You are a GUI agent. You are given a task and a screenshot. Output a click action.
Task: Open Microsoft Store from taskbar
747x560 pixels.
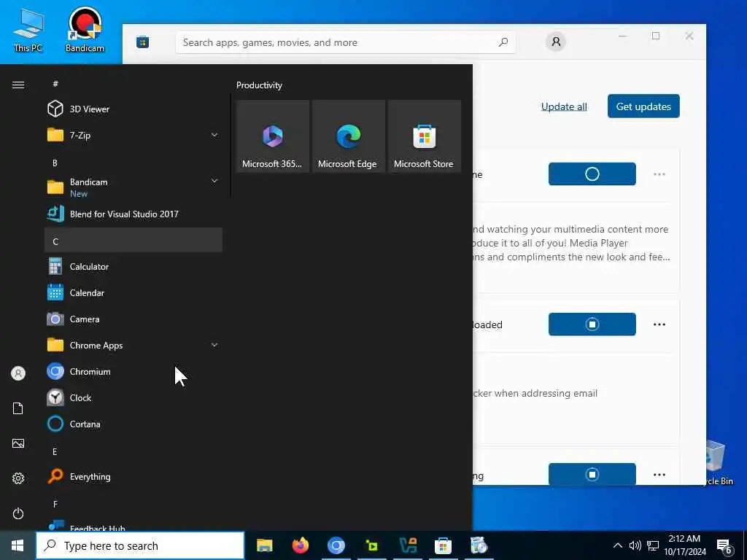coord(443,545)
